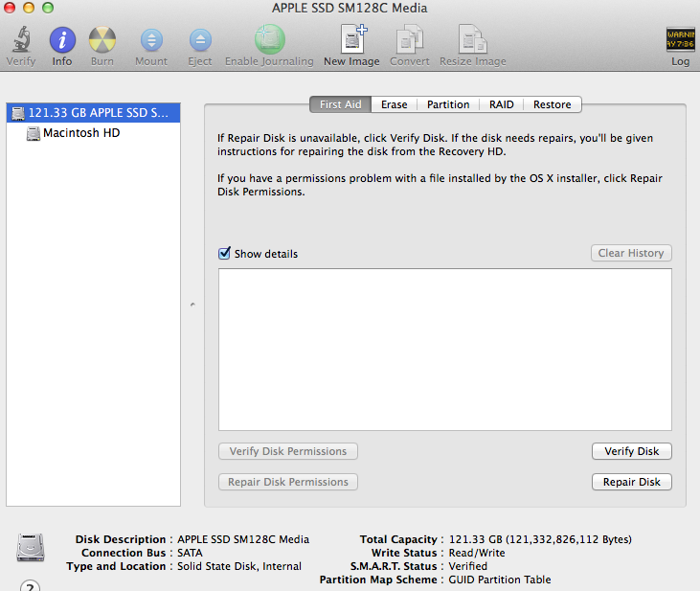700x591 pixels.
Task: Click the Help question mark button
Action: point(30,585)
